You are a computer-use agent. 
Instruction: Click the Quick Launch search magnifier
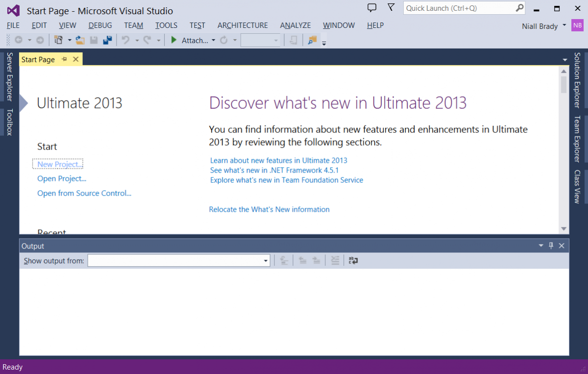tap(519, 8)
